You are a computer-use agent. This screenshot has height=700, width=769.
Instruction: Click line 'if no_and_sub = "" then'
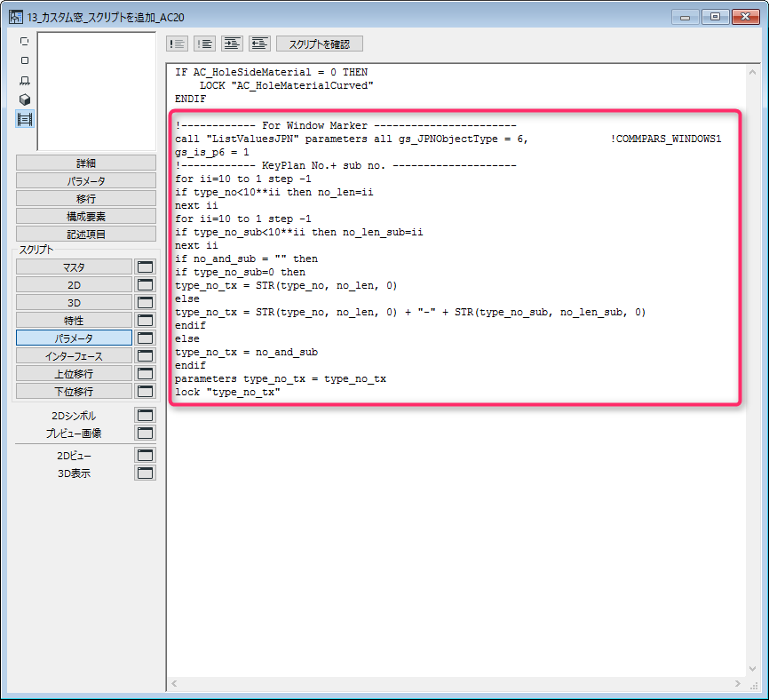pyautogui.click(x=246, y=259)
